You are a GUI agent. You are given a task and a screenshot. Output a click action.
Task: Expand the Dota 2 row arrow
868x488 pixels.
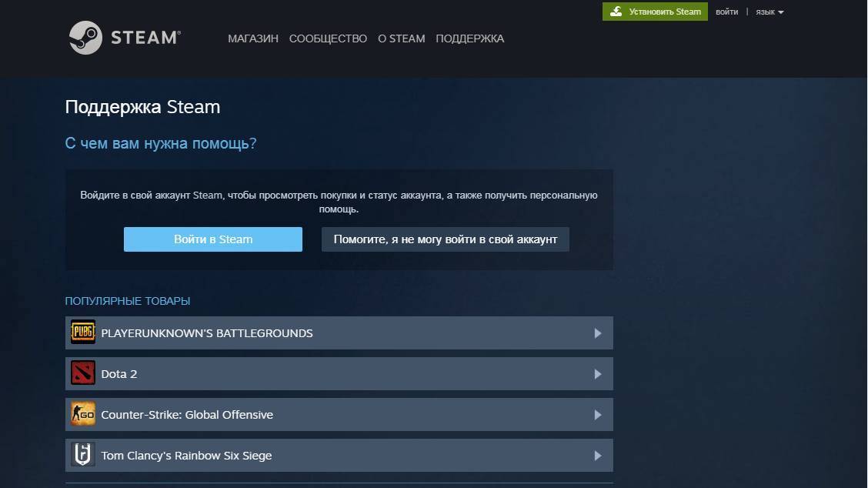[597, 374]
